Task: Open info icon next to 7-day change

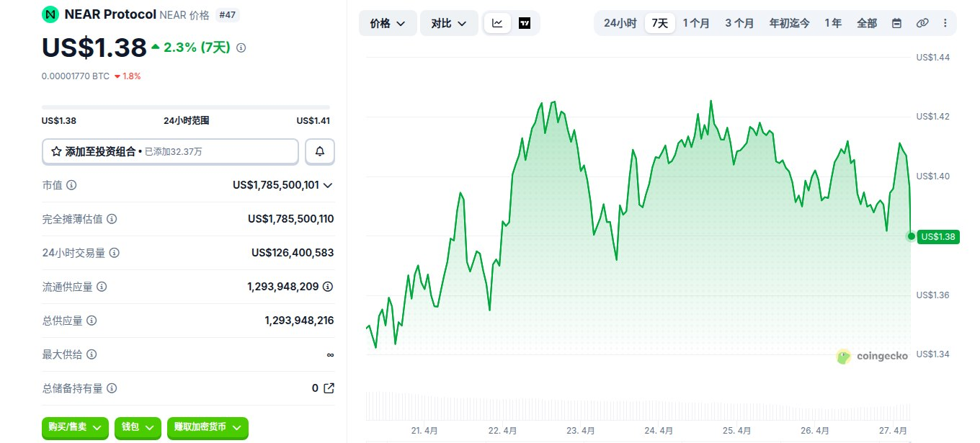Action: coord(241,48)
